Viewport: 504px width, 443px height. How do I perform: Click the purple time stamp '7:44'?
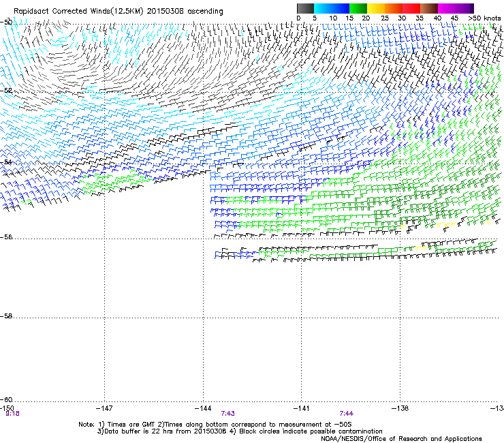346,414
